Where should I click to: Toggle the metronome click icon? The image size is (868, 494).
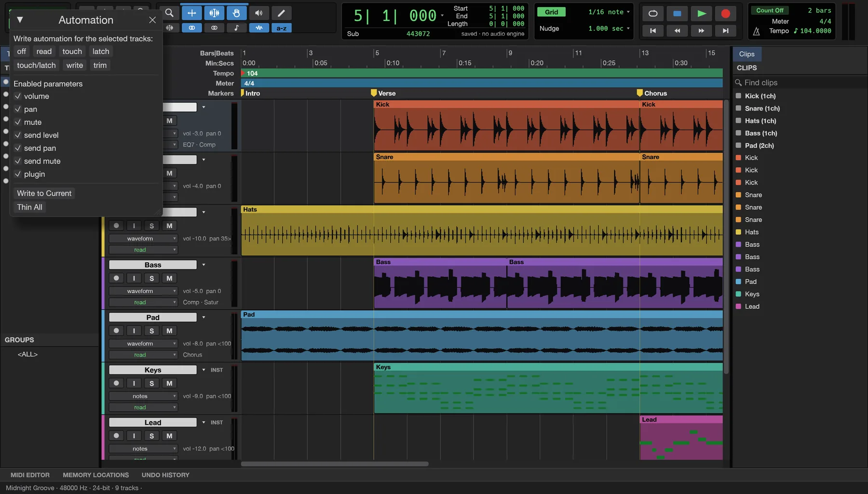pos(757,31)
